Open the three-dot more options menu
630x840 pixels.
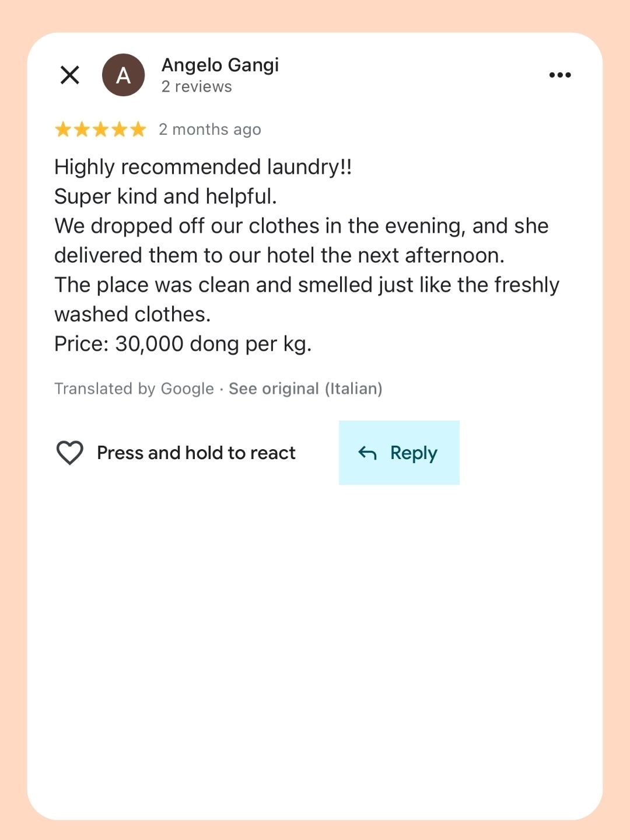tap(560, 75)
